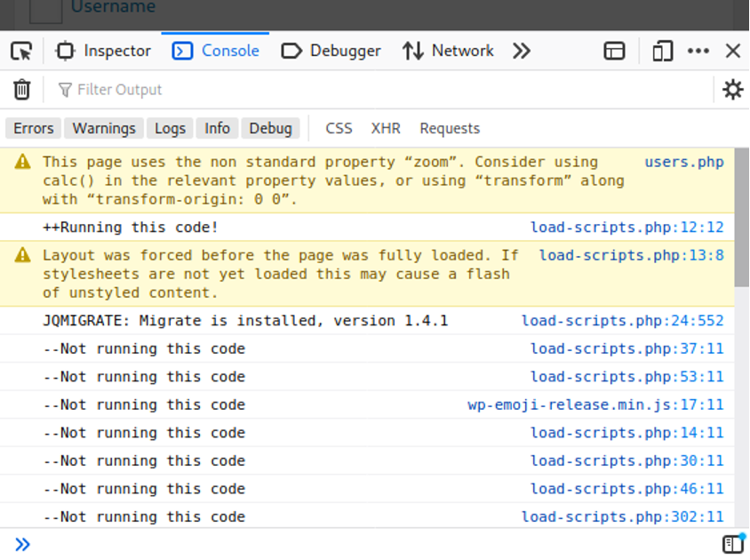The width and height of the screenshot is (750, 560).
Task: Show more developer tools tabs
Action: pos(522,51)
